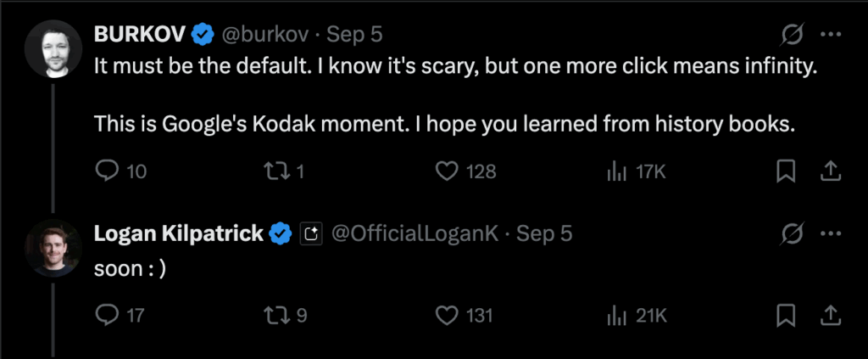Open Grok icon on Logan Kilpatrick's reply
This screenshot has width=868, height=359.
[793, 233]
